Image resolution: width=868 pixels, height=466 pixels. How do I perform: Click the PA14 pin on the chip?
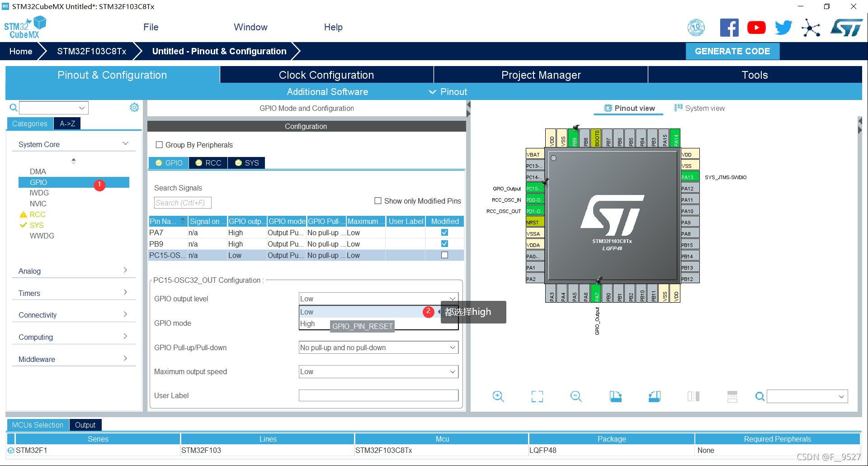[675, 138]
